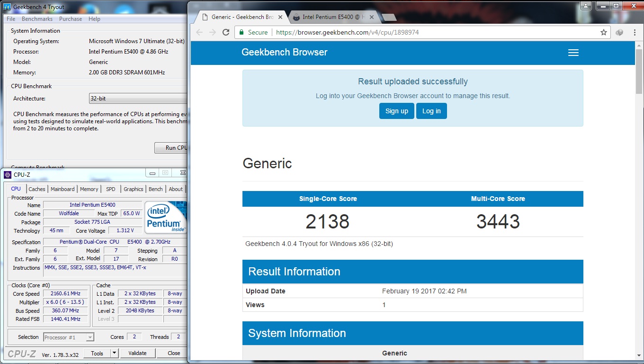Open the Geekbench Browser hamburger menu
The height and width of the screenshot is (364, 644).
click(573, 53)
